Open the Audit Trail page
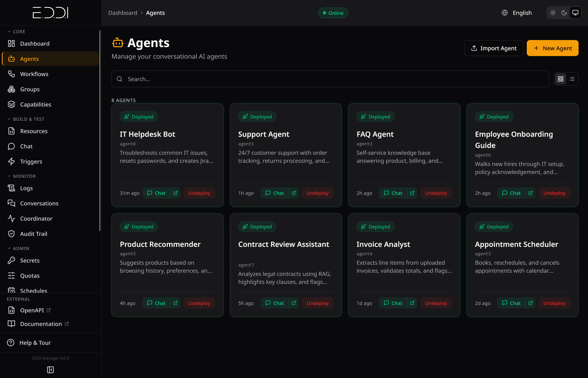 [x=33, y=234]
